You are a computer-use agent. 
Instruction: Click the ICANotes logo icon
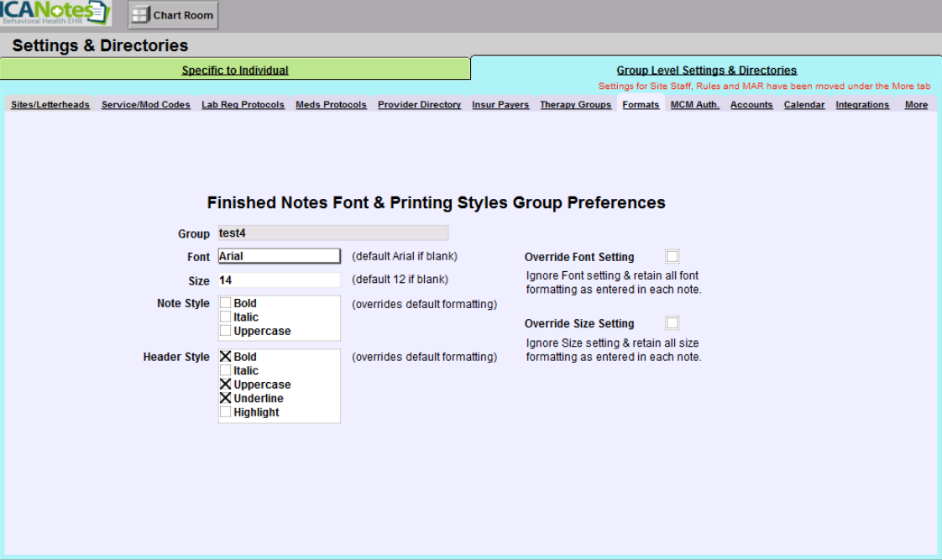tap(55, 13)
